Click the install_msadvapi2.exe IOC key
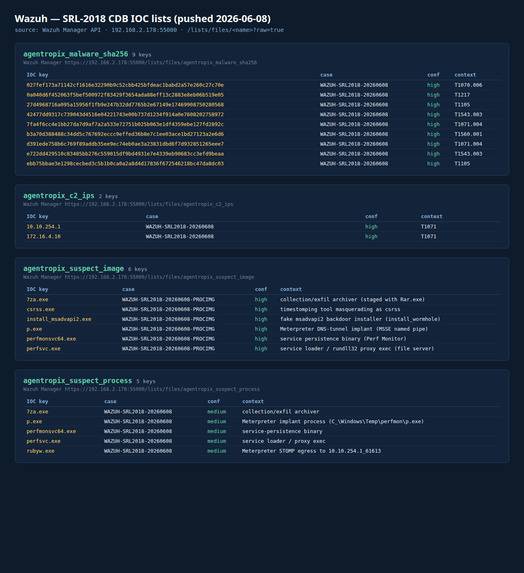The width and height of the screenshot is (524, 573). click(59, 319)
